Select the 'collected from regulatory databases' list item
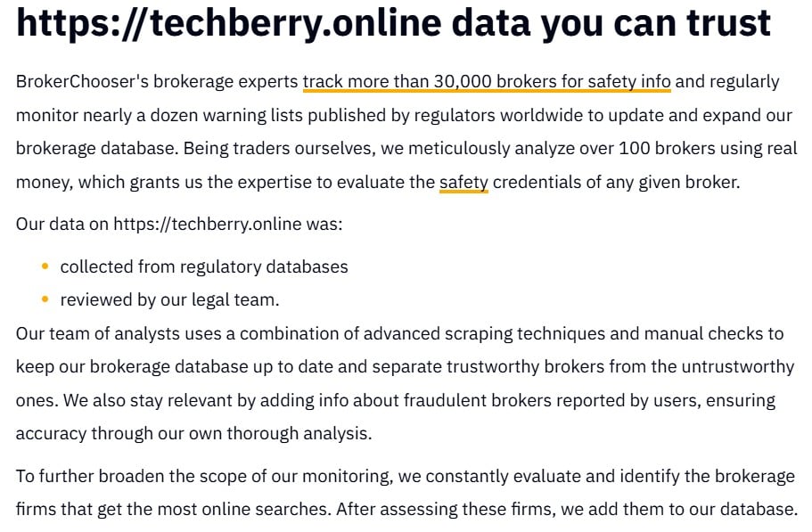Screen dimensions: 812x532 click(x=203, y=266)
